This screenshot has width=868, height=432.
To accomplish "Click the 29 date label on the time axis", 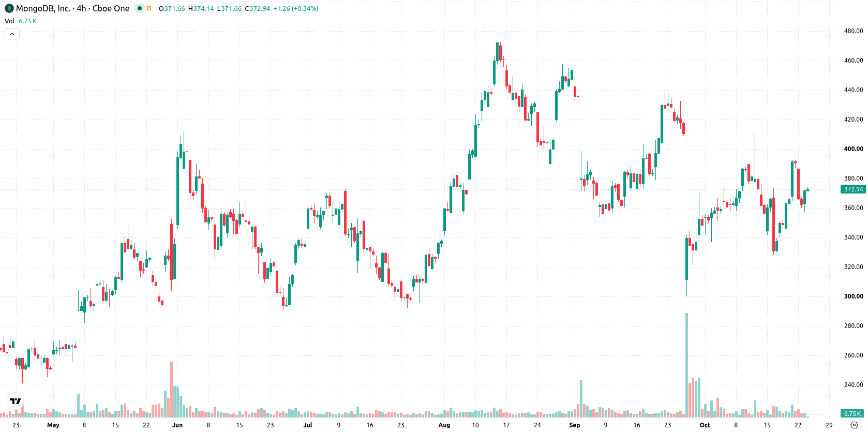I will 829,425.
